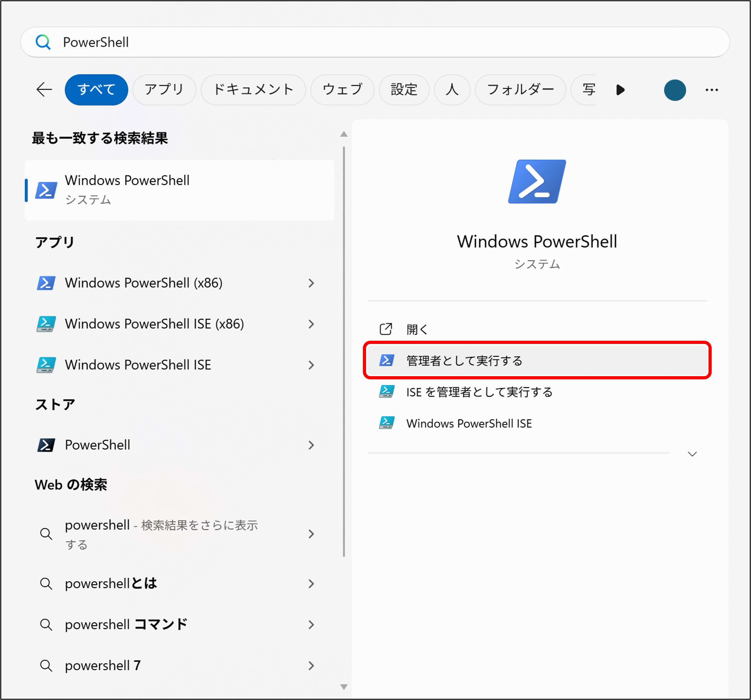751x700 pixels.
Task: Choose ISE を管理者として実行する
Action: [479, 392]
